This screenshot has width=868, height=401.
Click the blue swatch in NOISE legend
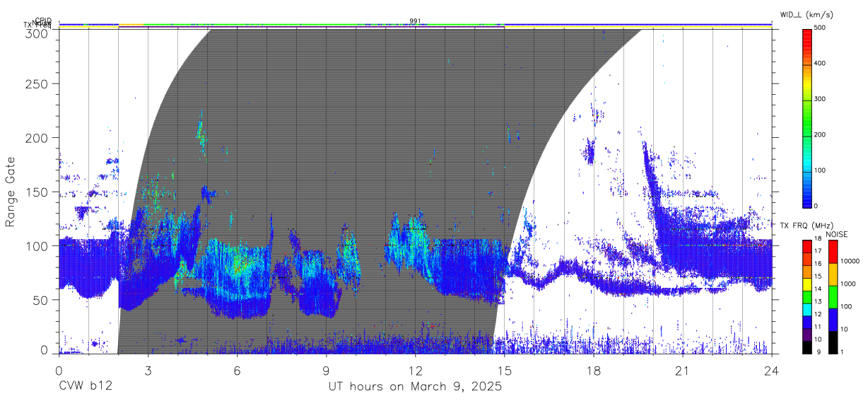(833, 320)
